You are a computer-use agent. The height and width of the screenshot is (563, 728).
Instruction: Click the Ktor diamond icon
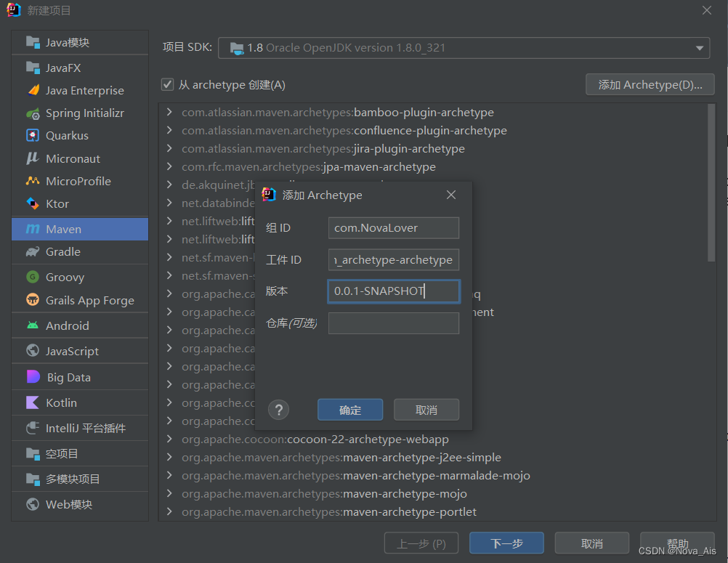[x=33, y=203]
